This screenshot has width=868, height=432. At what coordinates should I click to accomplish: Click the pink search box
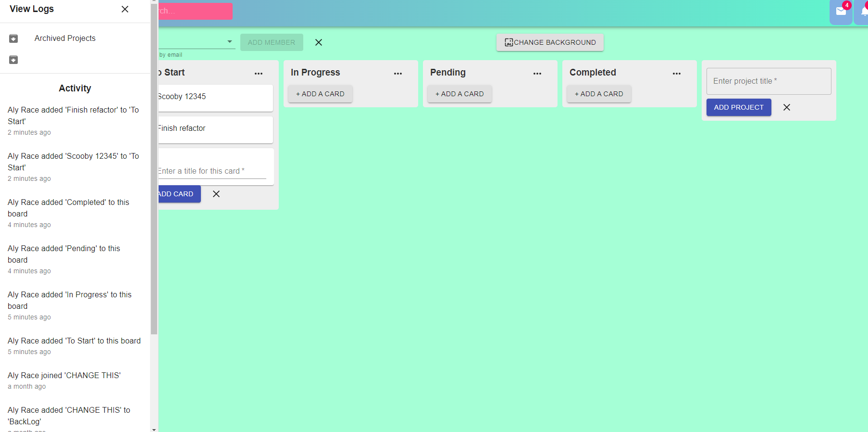(x=195, y=11)
